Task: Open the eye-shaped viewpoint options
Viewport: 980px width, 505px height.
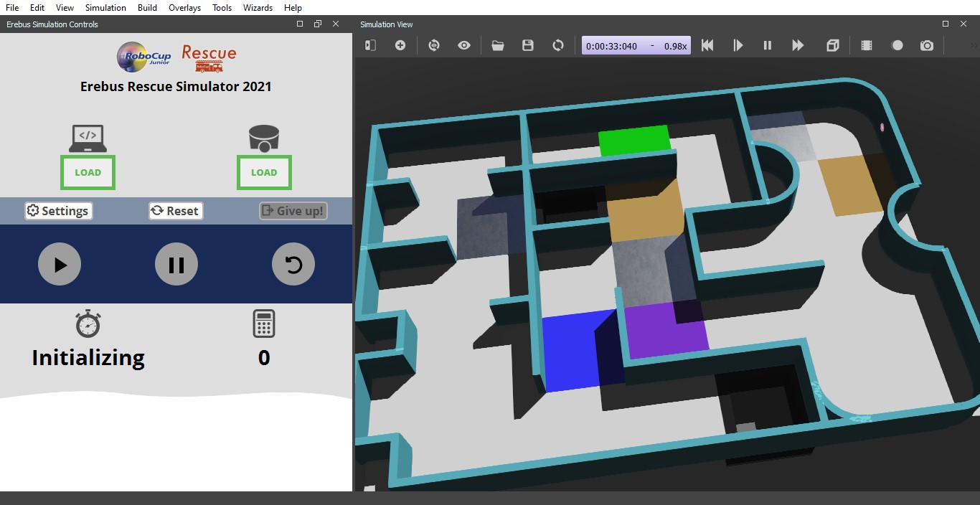Action: point(464,45)
